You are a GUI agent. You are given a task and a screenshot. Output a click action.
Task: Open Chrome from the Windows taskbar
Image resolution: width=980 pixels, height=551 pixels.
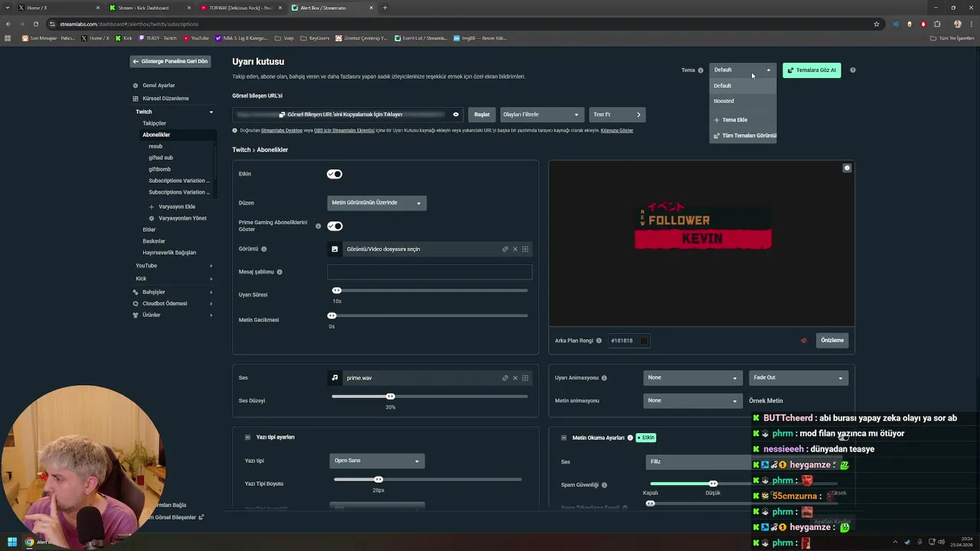coord(29,542)
